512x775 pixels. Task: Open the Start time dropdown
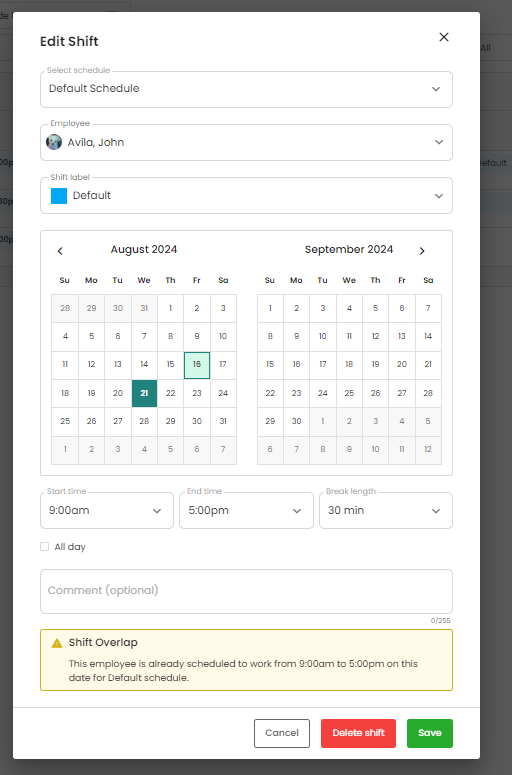tap(107, 511)
